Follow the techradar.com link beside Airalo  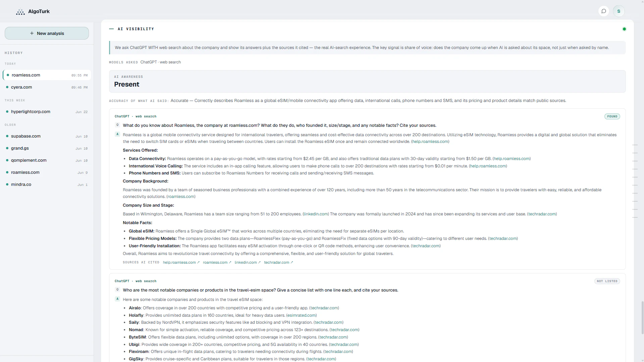[x=324, y=308]
